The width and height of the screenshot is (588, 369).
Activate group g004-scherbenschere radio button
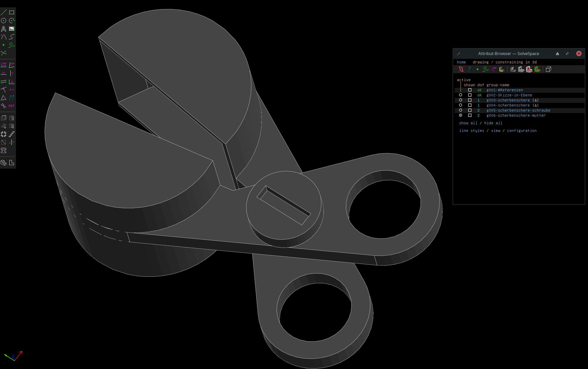[461, 105]
